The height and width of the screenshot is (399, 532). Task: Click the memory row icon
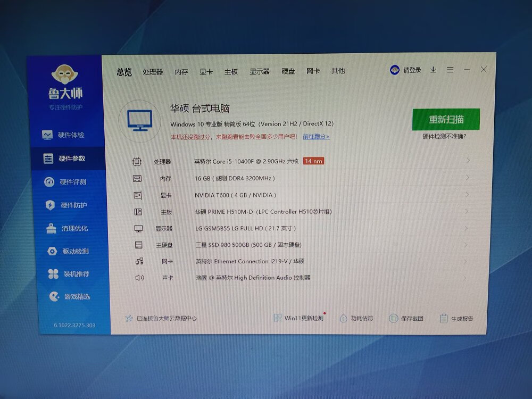pos(137,178)
